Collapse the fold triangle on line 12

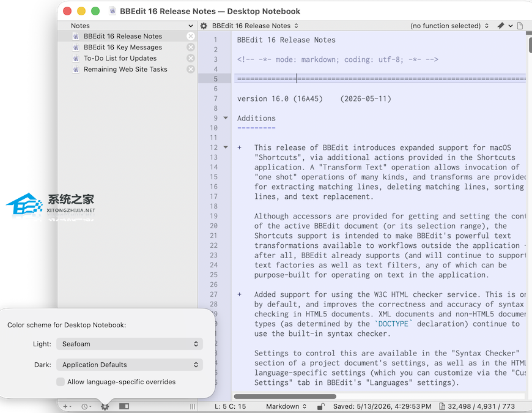[x=226, y=147]
